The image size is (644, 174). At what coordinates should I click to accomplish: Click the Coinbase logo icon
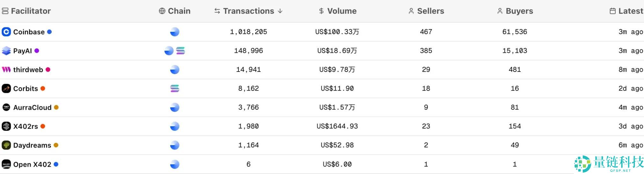pos(6,32)
